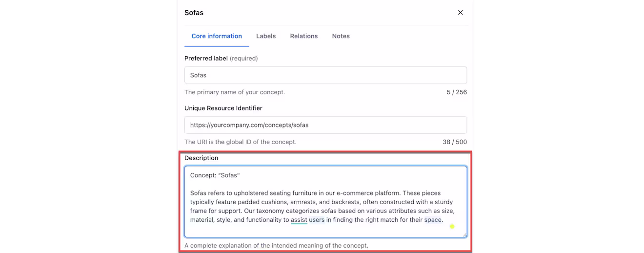Click the "Sofas" panel title
Image resolution: width=644 pixels, height=253 pixels.
(194, 13)
